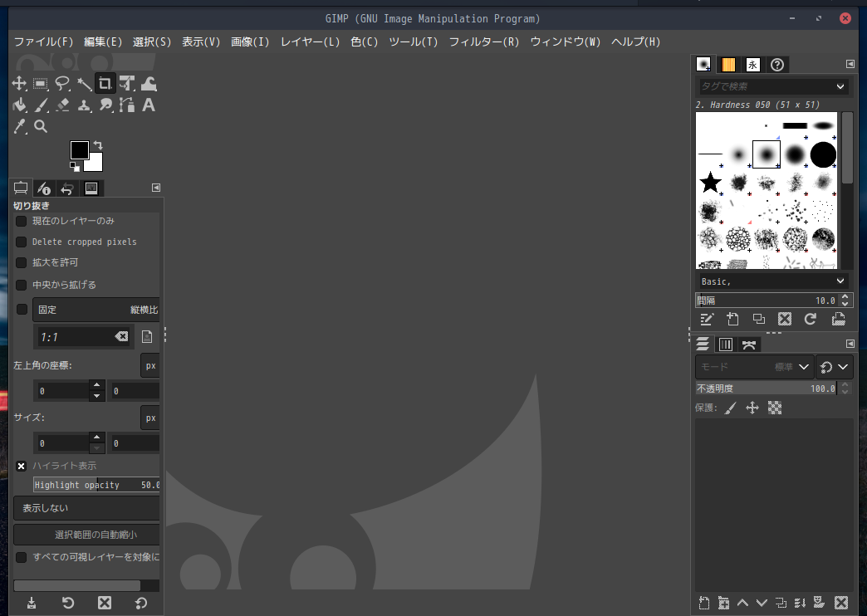Select the Paths tool
Screen dimensions: 867x616
click(127, 105)
